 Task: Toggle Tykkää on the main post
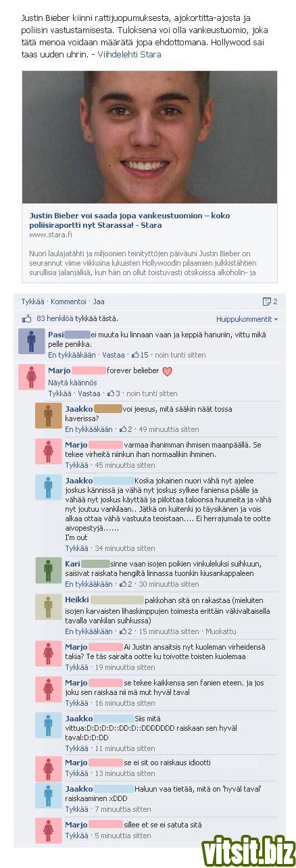(32, 302)
